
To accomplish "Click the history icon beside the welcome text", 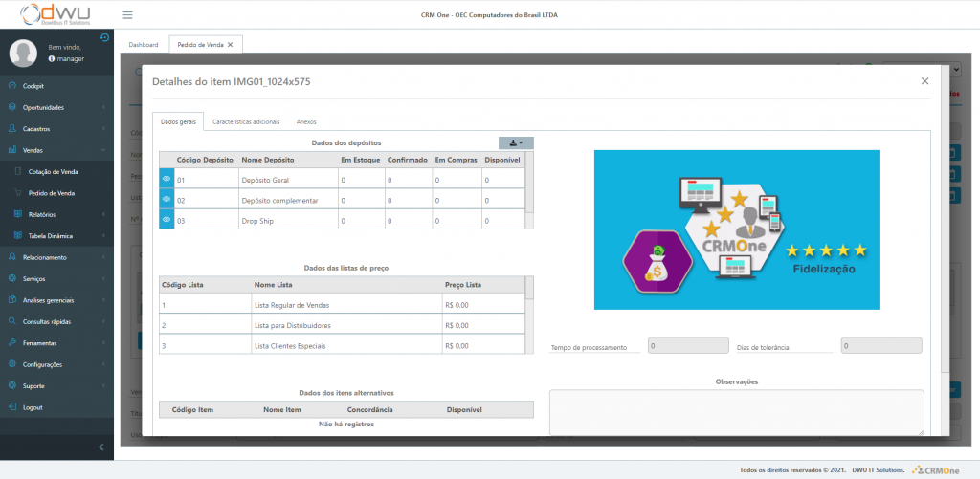I will click(x=103, y=38).
